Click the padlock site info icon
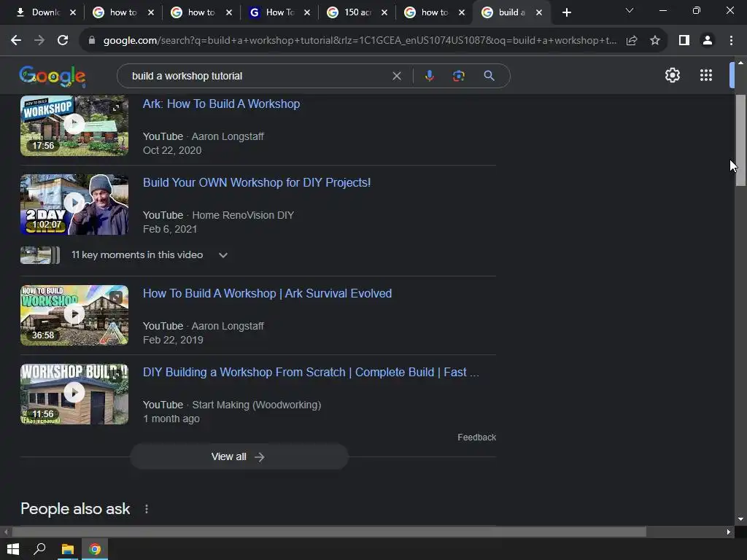 (x=92, y=41)
